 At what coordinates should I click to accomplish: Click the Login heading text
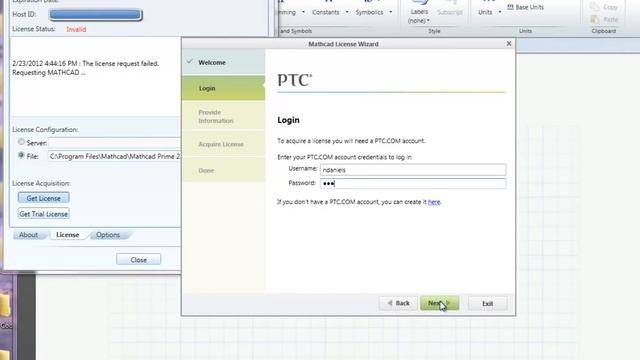[x=288, y=120]
